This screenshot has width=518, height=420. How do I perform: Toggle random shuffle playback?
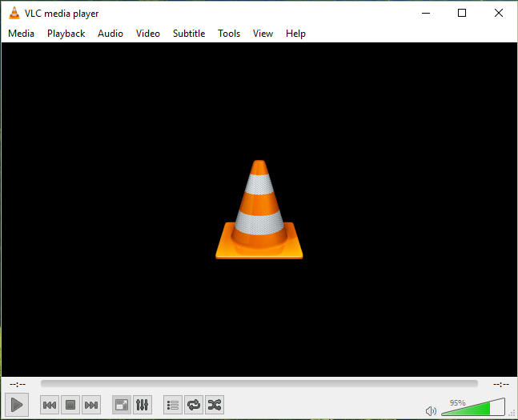[x=215, y=405]
